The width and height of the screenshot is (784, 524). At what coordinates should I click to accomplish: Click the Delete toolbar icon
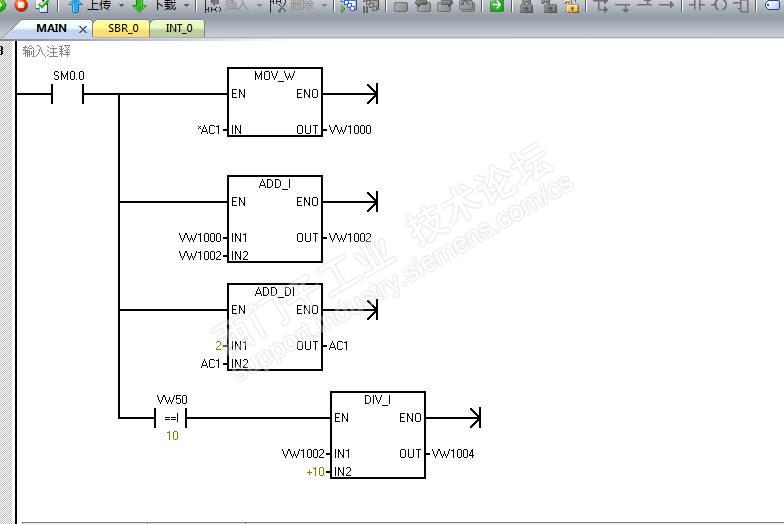pyautogui.click(x=278, y=6)
